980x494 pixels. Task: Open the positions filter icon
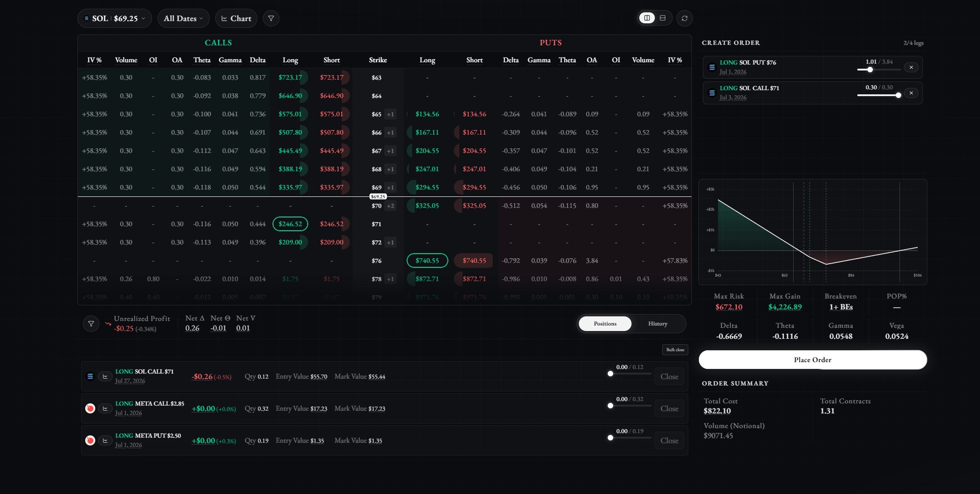click(91, 324)
